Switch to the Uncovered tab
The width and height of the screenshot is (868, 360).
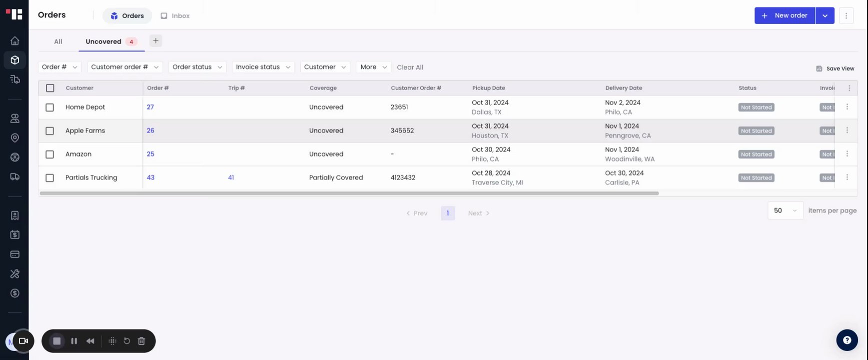pyautogui.click(x=111, y=41)
